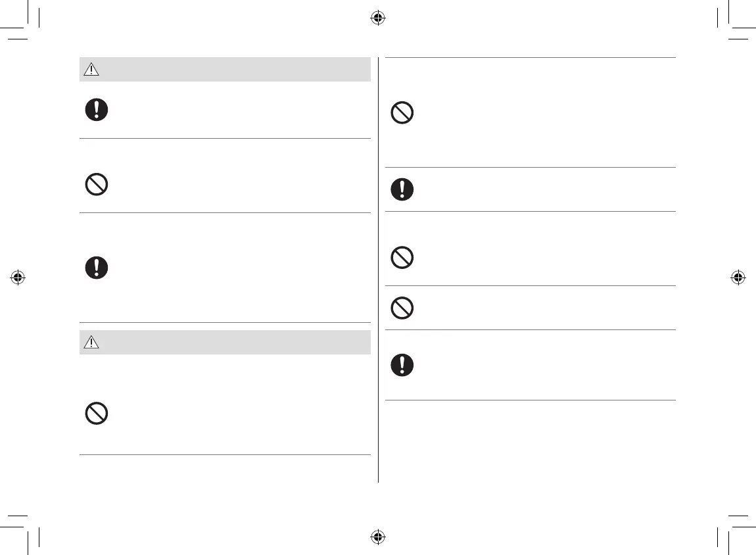The image size is (756, 555).
Task: Select the second exclamation icon in the left column
Action: pos(97,267)
